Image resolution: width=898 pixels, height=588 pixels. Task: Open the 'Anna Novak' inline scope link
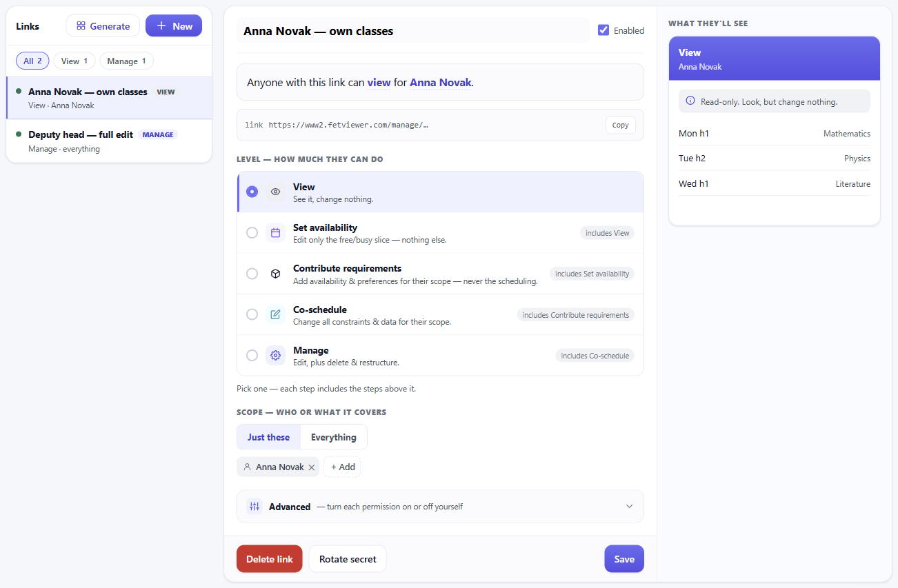(441, 83)
